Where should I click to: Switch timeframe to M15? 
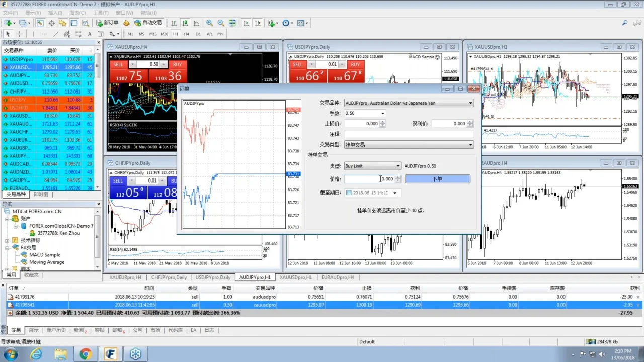click(153, 34)
